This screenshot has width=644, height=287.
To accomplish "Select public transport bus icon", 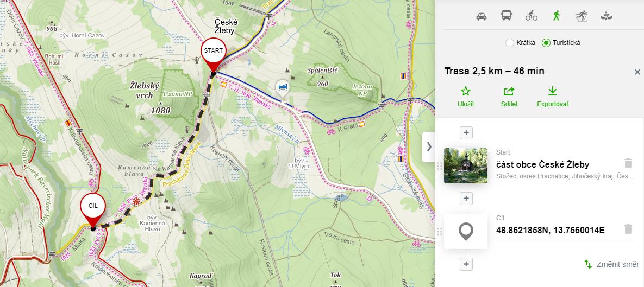I will (507, 16).
